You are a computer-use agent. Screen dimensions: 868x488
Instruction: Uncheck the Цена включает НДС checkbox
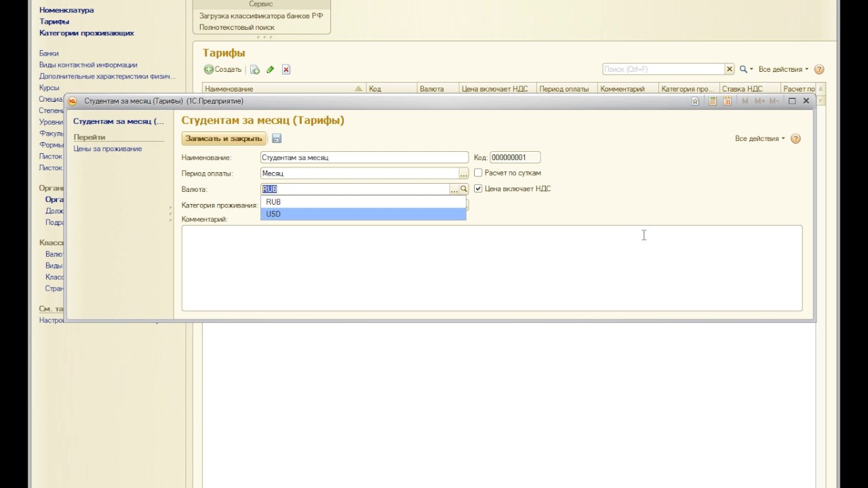(478, 188)
